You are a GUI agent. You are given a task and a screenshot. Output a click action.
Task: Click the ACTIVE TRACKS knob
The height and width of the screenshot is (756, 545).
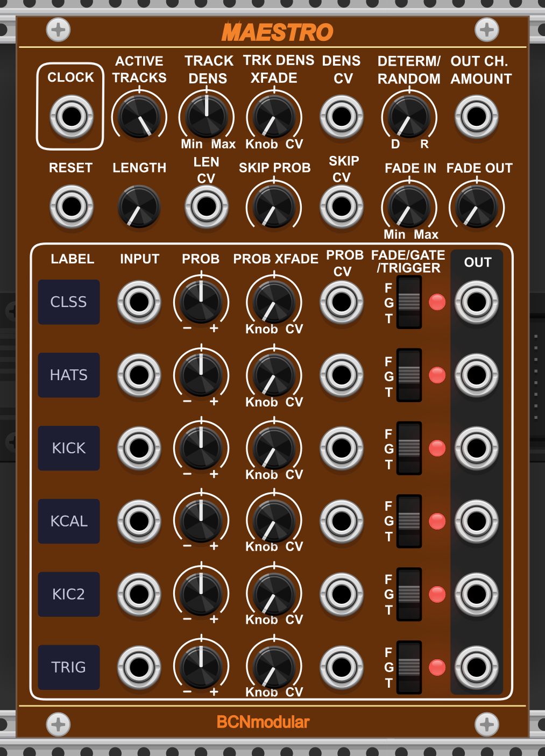(139, 116)
